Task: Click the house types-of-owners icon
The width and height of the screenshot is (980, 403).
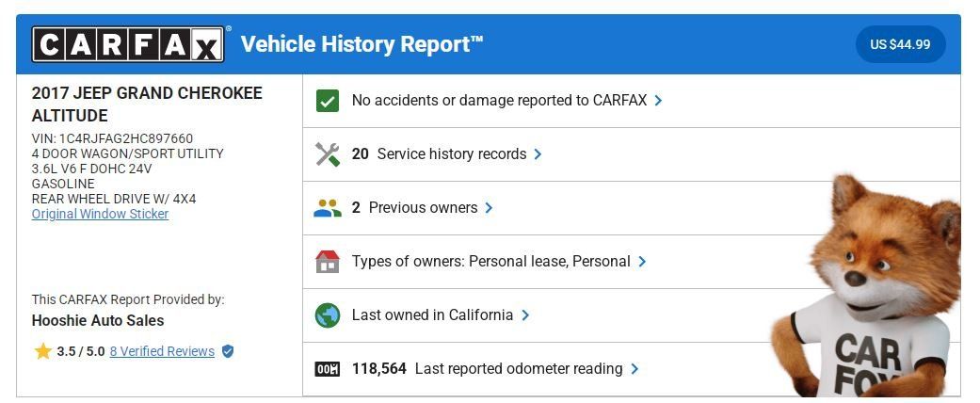Action: click(328, 262)
